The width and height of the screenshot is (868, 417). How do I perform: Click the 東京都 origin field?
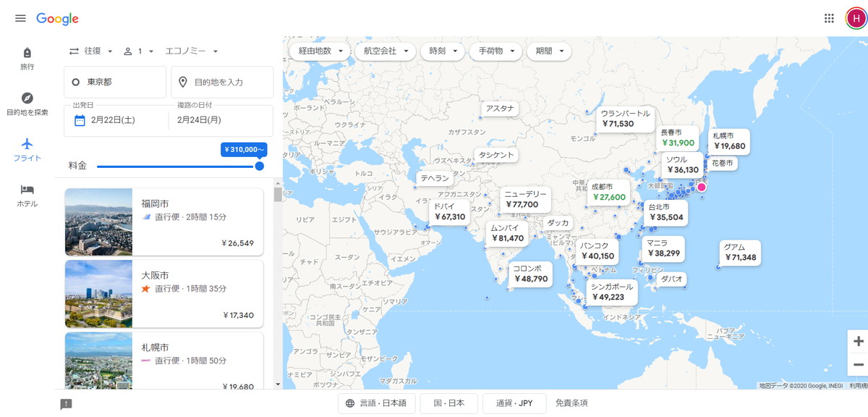pos(115,82)
